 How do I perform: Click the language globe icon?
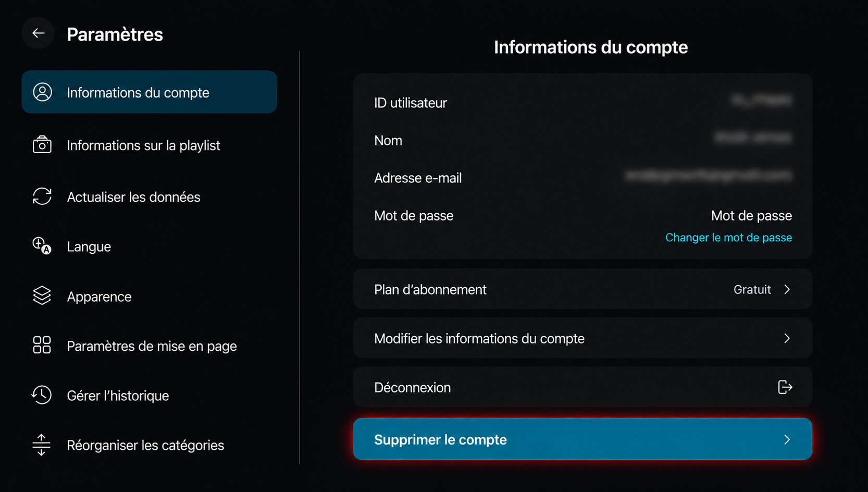point(42,245)
